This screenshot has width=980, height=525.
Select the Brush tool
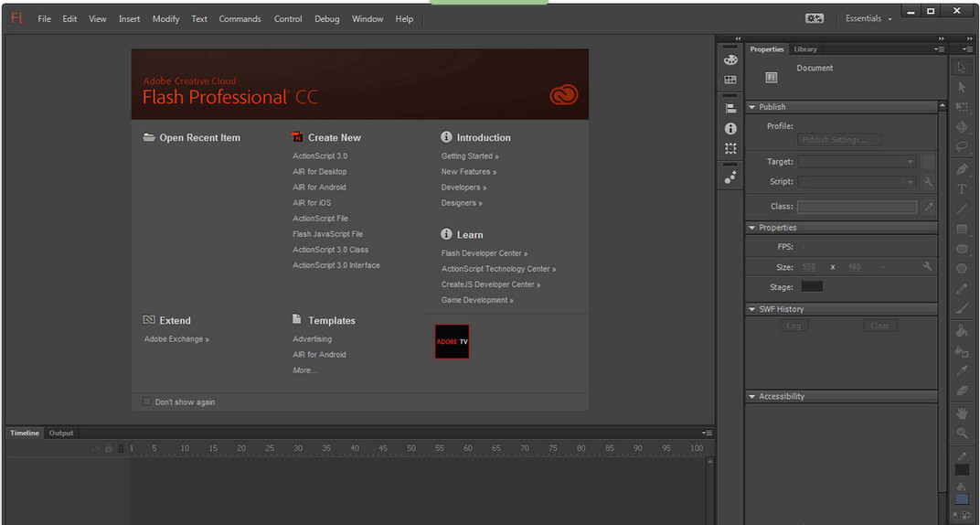(x=962, y=308)
